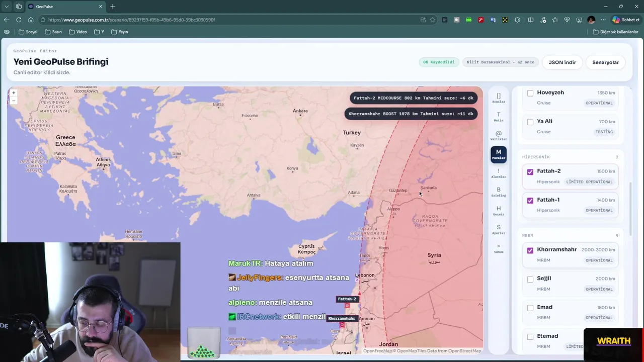Screen dimensions: 644x362
Task: Check the Sejjil missile checkbox
Action: pos(530,279)
